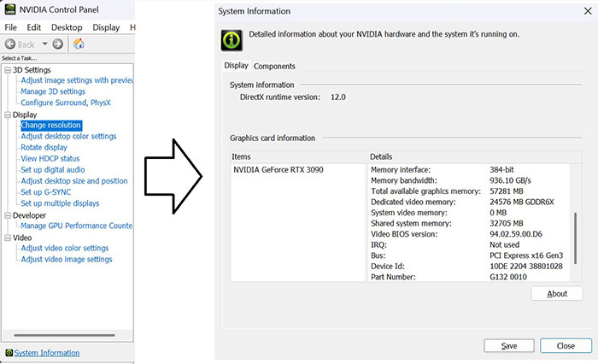Click the Details column header
This screenshot has width=598, height=364.
pos(475,157)
